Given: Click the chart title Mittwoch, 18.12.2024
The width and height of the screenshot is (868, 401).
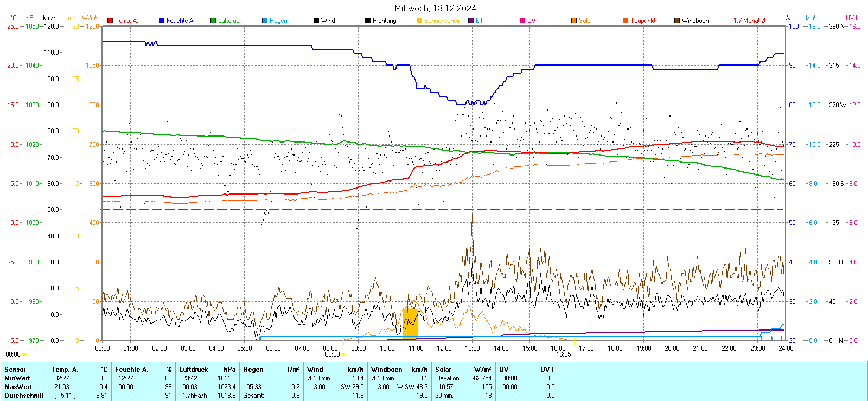Looking at the screenshot, I should [435, 8].
